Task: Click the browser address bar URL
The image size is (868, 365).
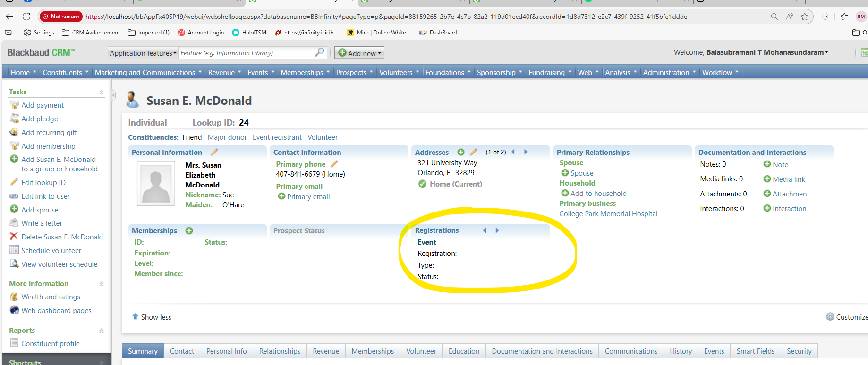Action: click(x=386, y=17)
